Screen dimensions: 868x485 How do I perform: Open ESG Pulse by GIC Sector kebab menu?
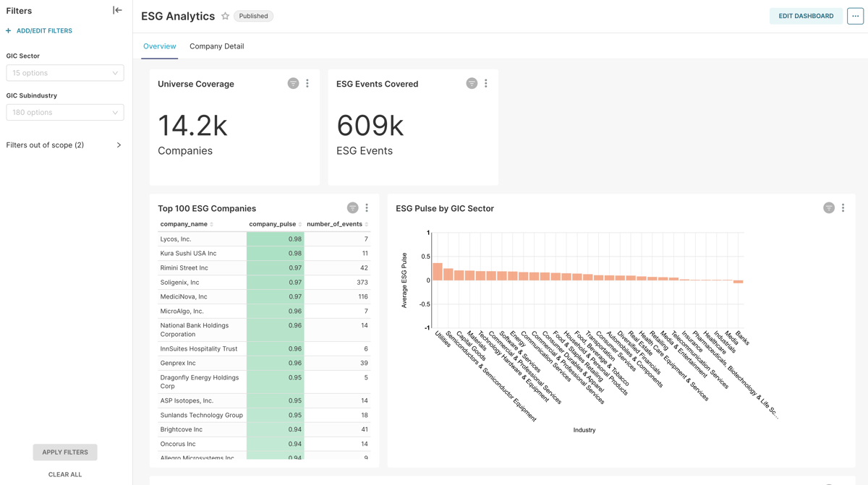843,208
